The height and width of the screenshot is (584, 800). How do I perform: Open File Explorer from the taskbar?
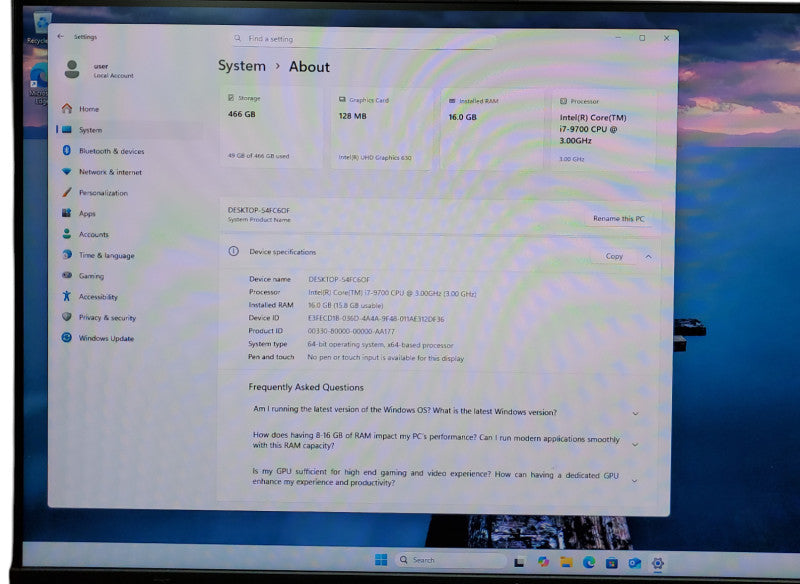point(566,562)
